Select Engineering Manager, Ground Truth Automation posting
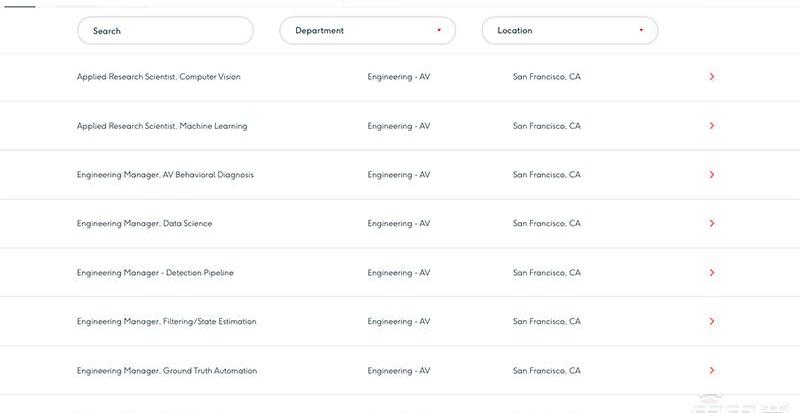Viewport: 800px width, 413px height. pos(167,371)
